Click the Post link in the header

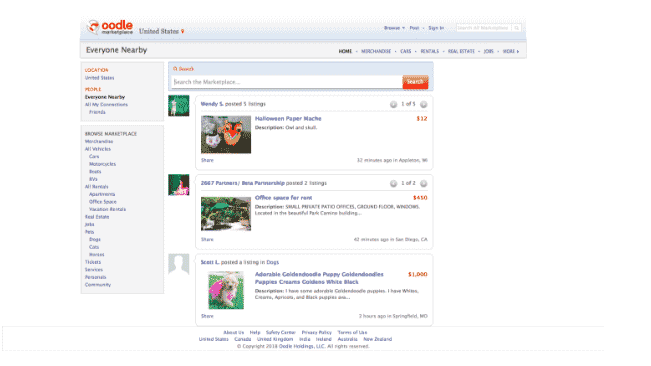414,28
